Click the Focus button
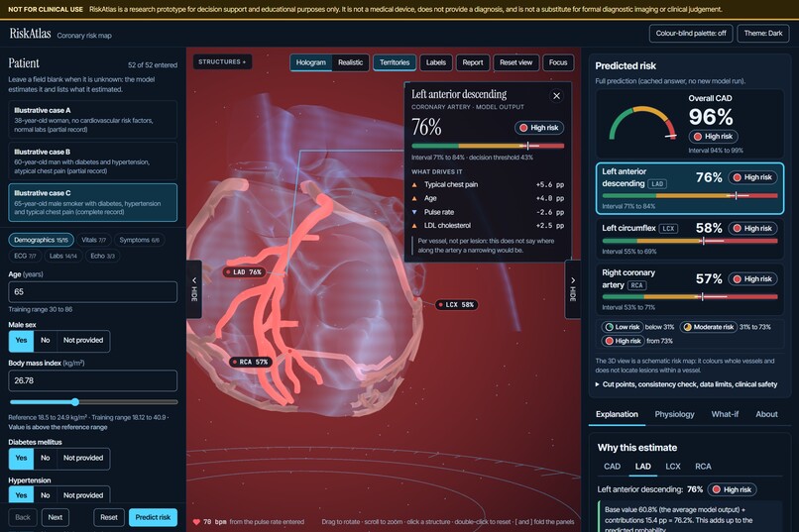This screenshot has width=799, height=532. pos(558,62)
